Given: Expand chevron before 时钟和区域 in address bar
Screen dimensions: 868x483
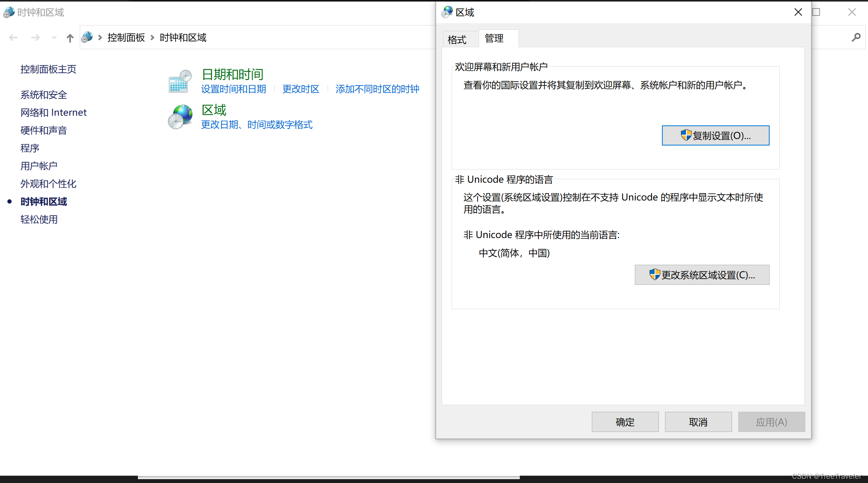Looking at the screenshot, I should point(152,38).
